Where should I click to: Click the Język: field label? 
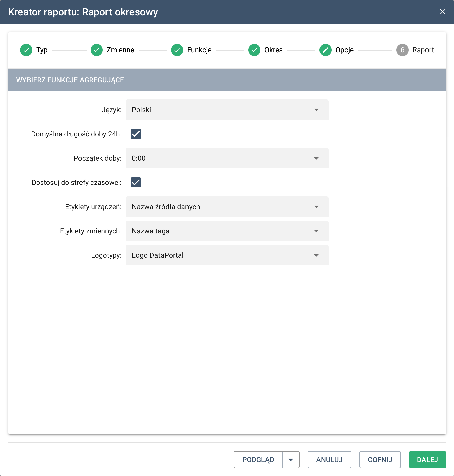(112, 110)
